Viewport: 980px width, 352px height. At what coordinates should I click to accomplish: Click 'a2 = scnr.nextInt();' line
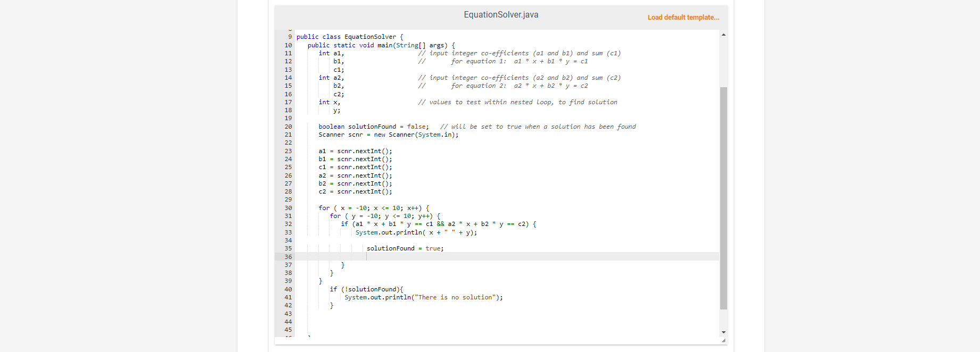point(356,175)
